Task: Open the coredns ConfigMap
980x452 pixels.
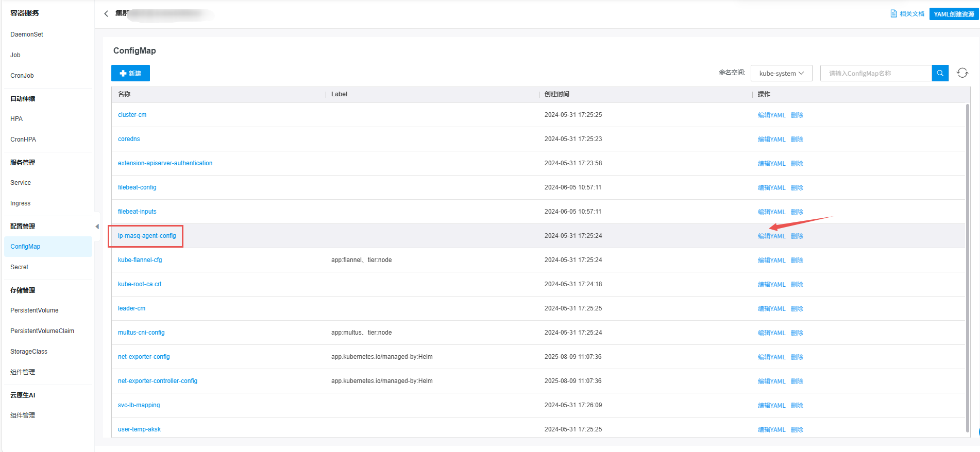Action: point(129,139)
